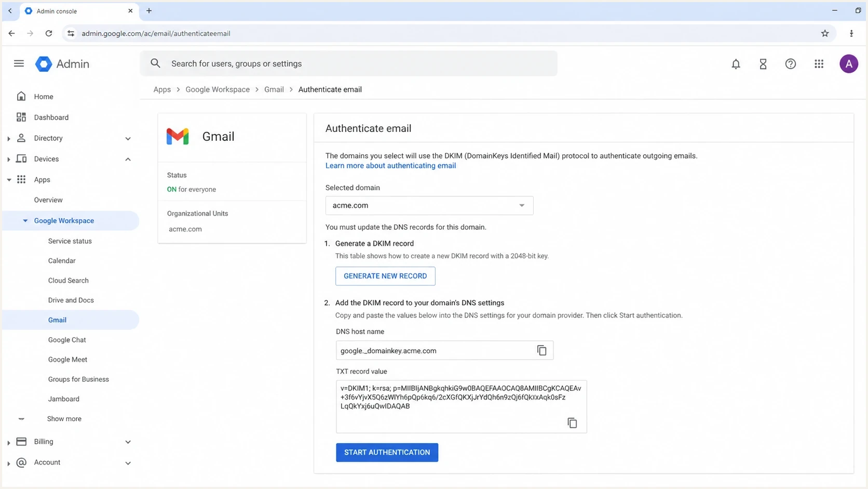Click inside the TXT record value box
This screenshot has width=868, height=489.
pos(461,406)
